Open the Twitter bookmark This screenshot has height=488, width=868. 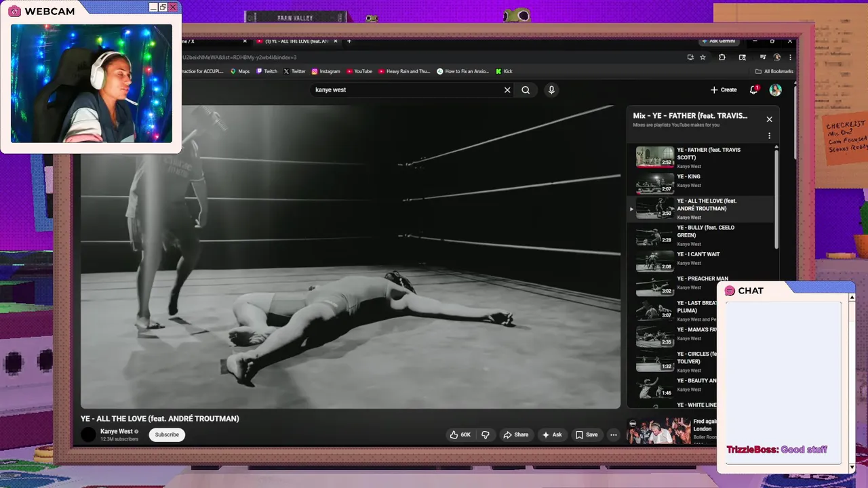coord(294,71)
